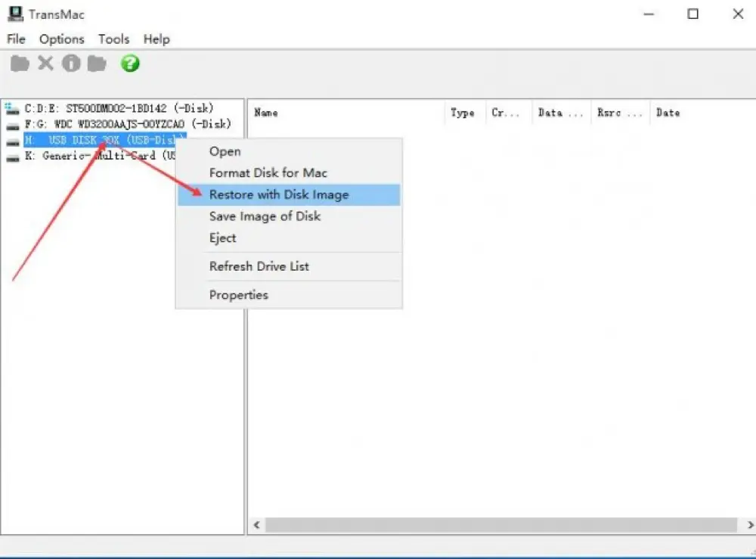756x559 pixels.
Task: Click the open folder toolbar icon
Action: pos(20,64)
